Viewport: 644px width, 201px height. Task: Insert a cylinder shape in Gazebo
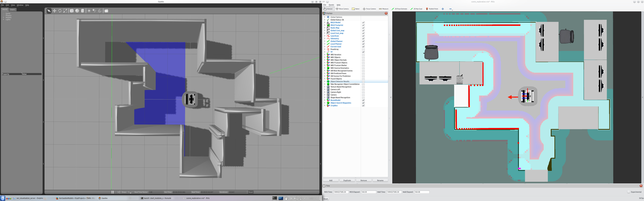pos(83,11)
